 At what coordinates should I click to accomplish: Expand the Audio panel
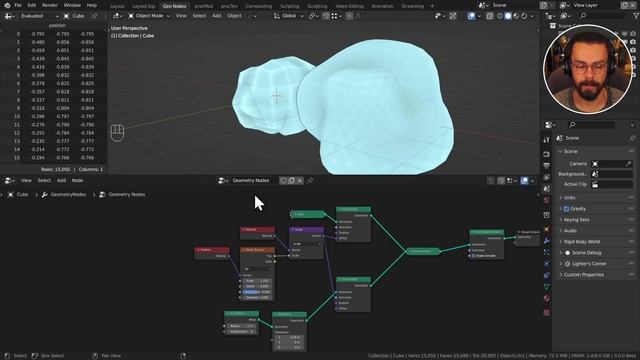595,231
